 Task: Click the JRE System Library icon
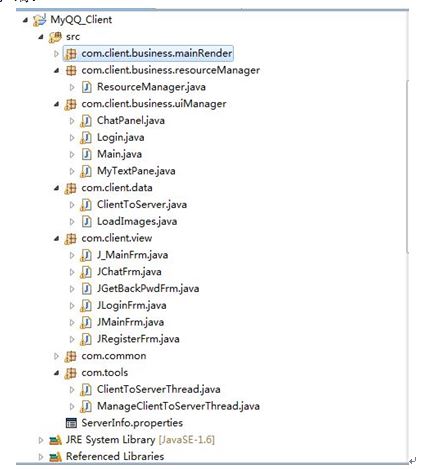coord(55,440)
